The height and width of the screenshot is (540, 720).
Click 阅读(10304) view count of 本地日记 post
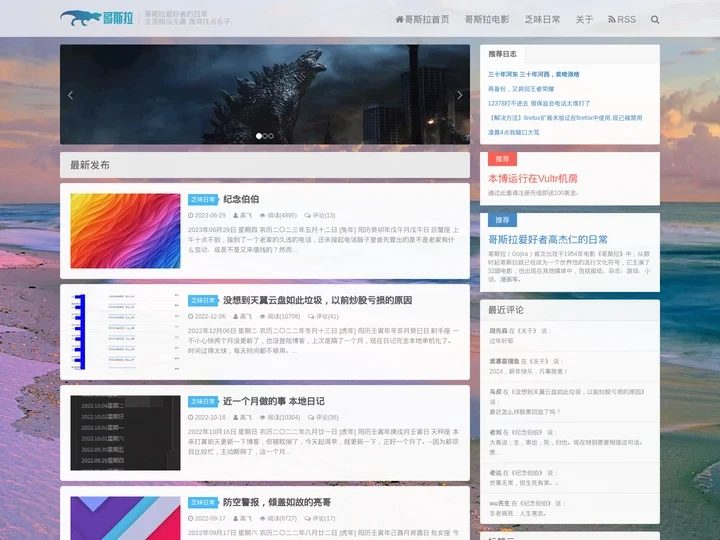pyautogui.click(x=280, y=417)
